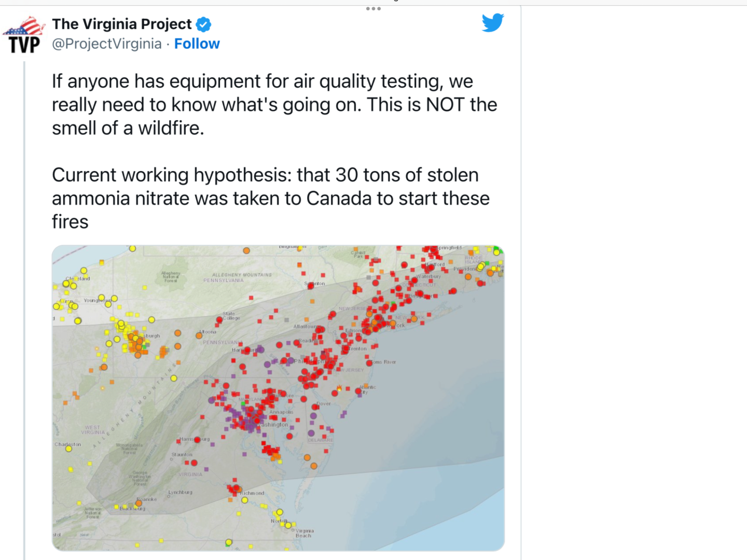
Task: Click the blue Twitter bird logo
Action: [493, 23]
